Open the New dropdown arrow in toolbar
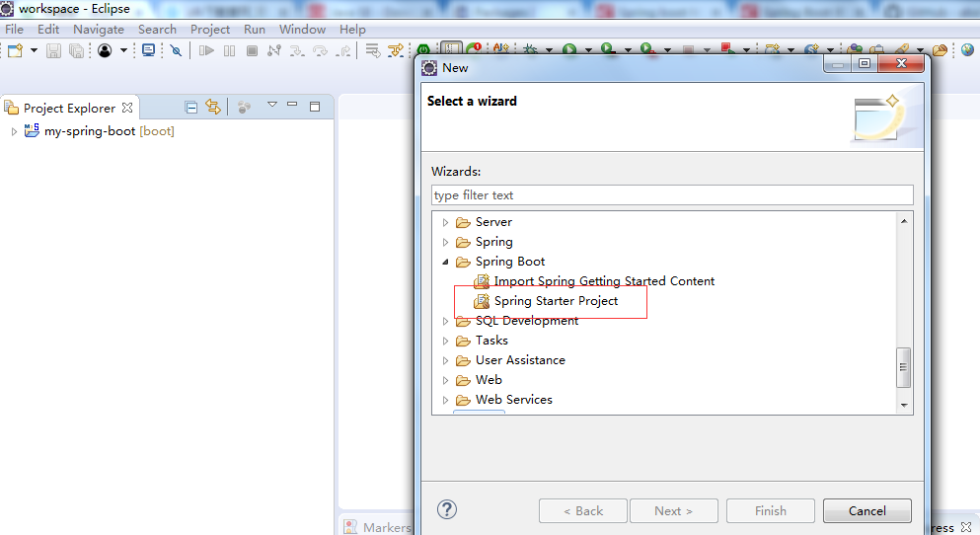Screen dimensions: 980x535 [34, 50]
